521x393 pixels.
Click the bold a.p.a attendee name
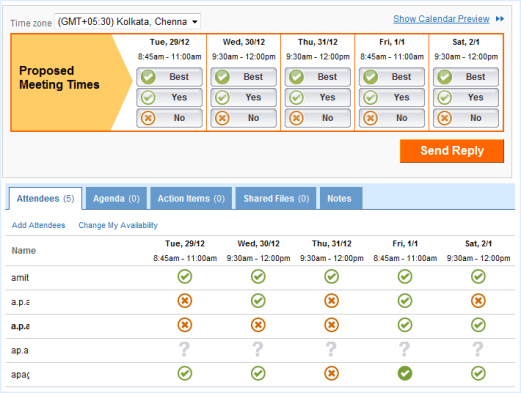[20, 326]
